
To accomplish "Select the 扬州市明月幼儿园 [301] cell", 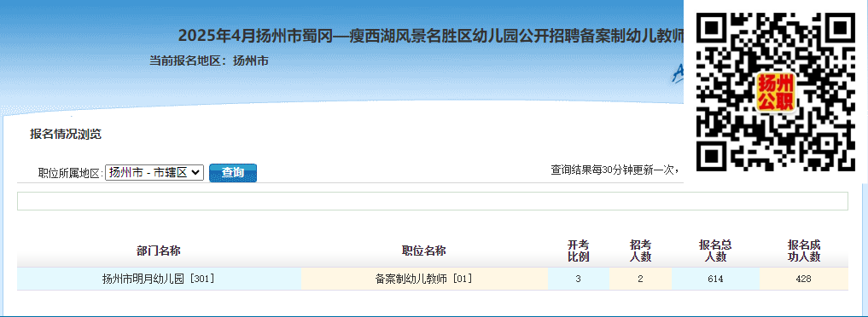I will point(159,279).
